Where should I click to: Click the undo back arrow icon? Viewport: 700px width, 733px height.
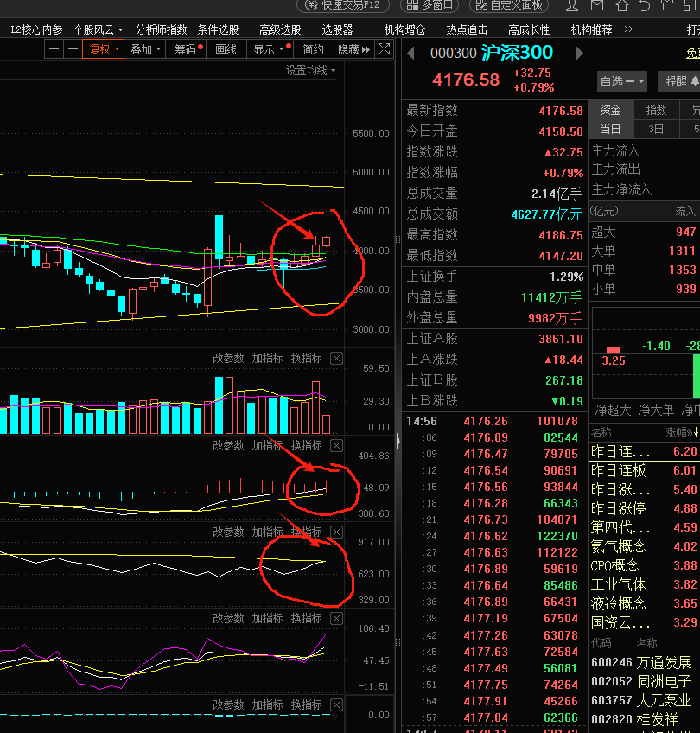[x=645, y=5]
